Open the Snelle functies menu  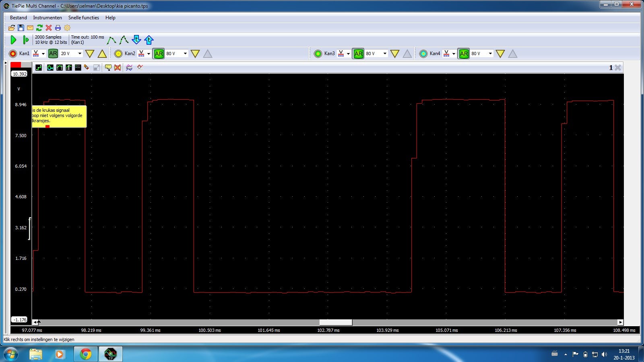83,18
